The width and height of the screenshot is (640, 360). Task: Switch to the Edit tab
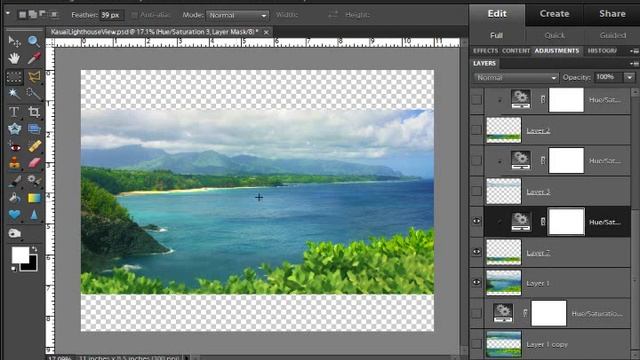tap(497, 14)
